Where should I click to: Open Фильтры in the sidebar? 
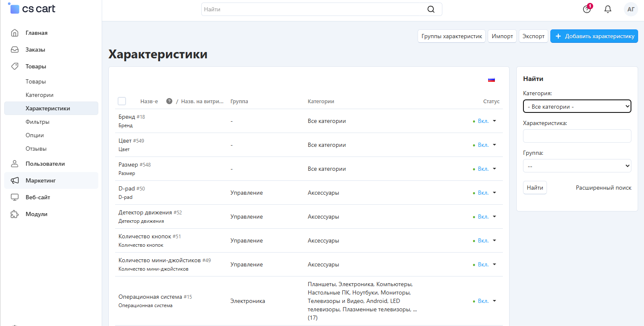coord(37,122)
